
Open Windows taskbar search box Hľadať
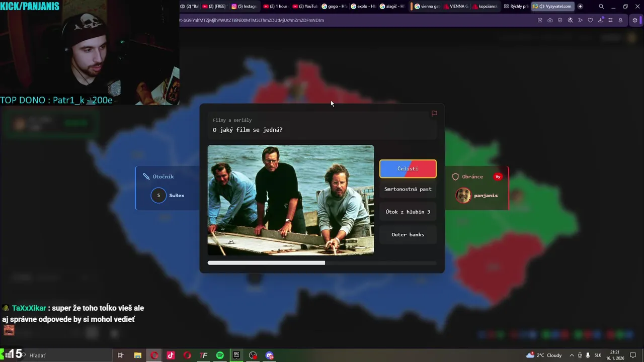[x=65, y=355]
